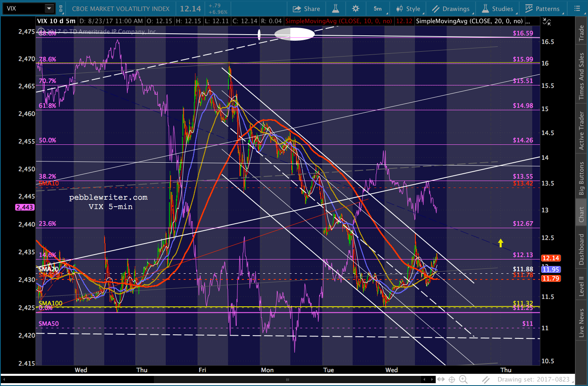The image size is (588, 386).
Task: Open the 5m timeframe selector
Action: coord(378,9)
